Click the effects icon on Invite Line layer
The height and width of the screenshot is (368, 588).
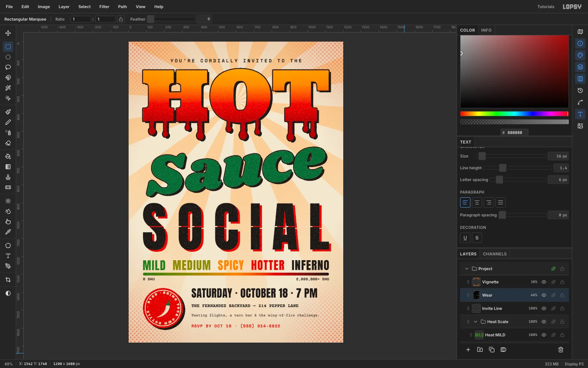553,308
